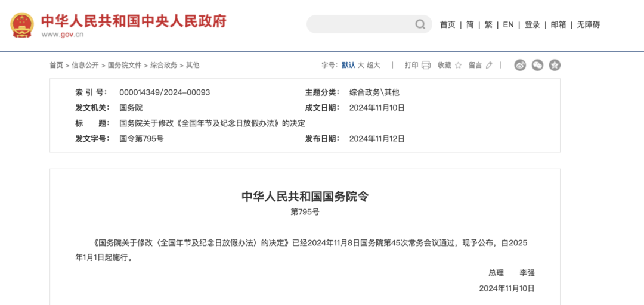Click the 索引号 field label

tap(91, 92)
